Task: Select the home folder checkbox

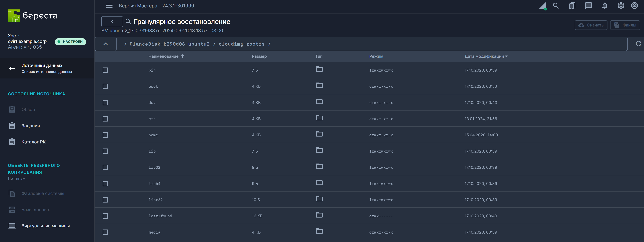Action: coord(106,135)
